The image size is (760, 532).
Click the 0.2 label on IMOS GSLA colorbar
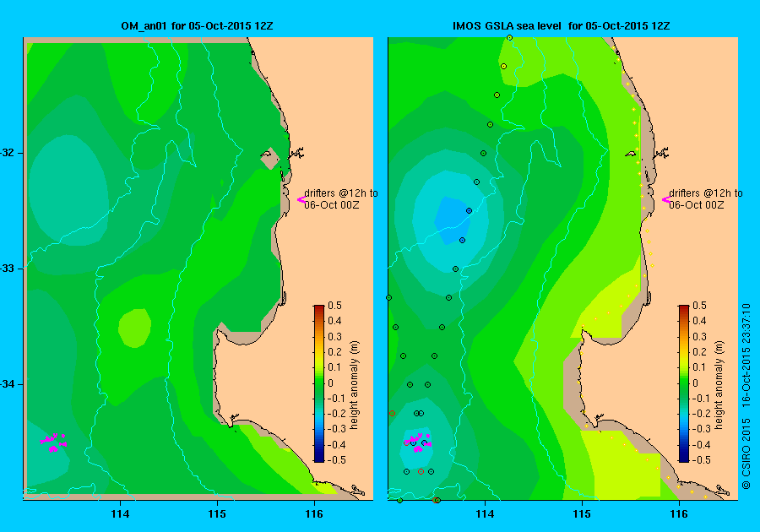point(699,352)
